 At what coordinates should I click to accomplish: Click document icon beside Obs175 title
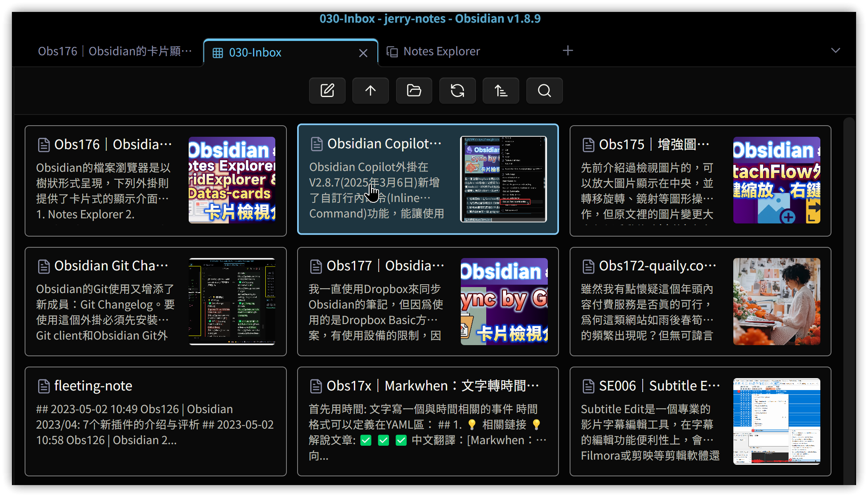coord(588,145)
